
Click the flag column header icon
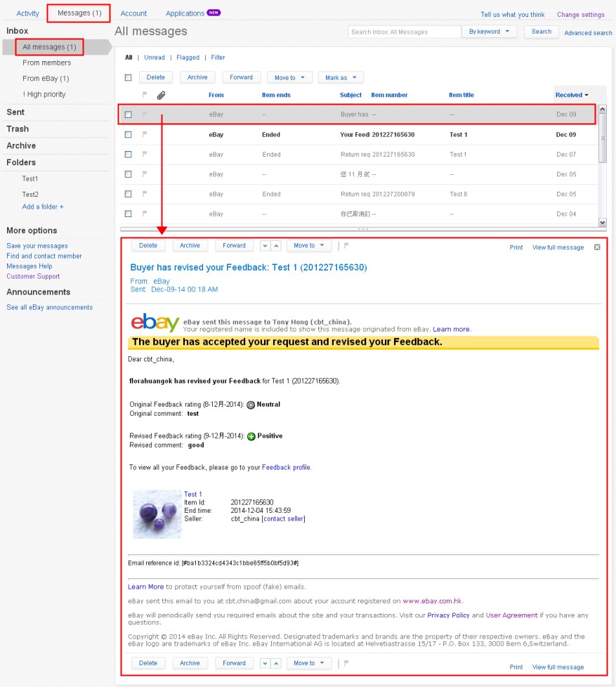pyautogui.click(x=144, y=95)
